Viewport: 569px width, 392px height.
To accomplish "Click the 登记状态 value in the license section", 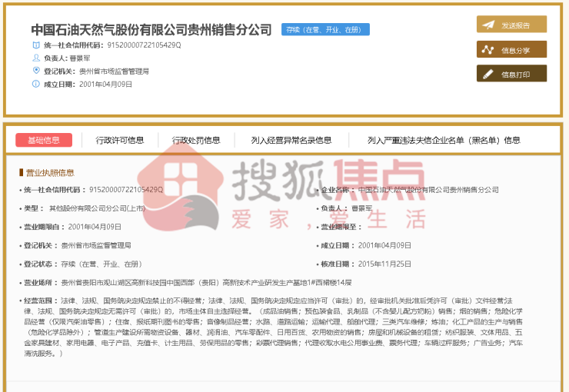I will (101, 264).
